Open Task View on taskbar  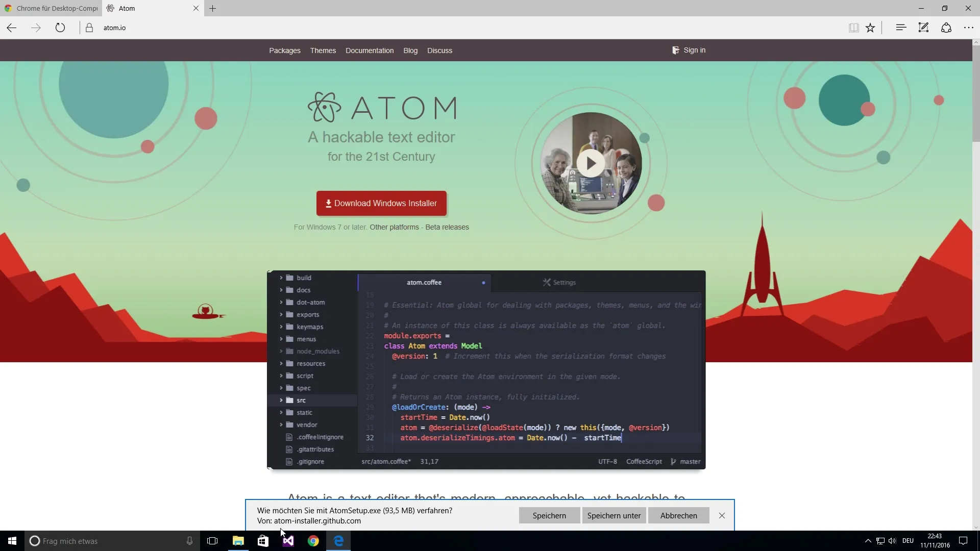(x=212, y=541)
